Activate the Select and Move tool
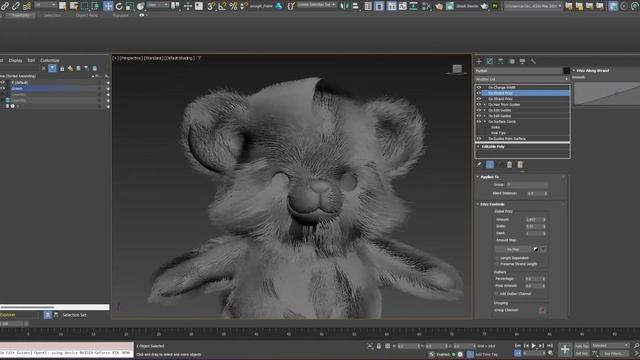The width and height of the screenshot is (640, 360). pos(108,6)
